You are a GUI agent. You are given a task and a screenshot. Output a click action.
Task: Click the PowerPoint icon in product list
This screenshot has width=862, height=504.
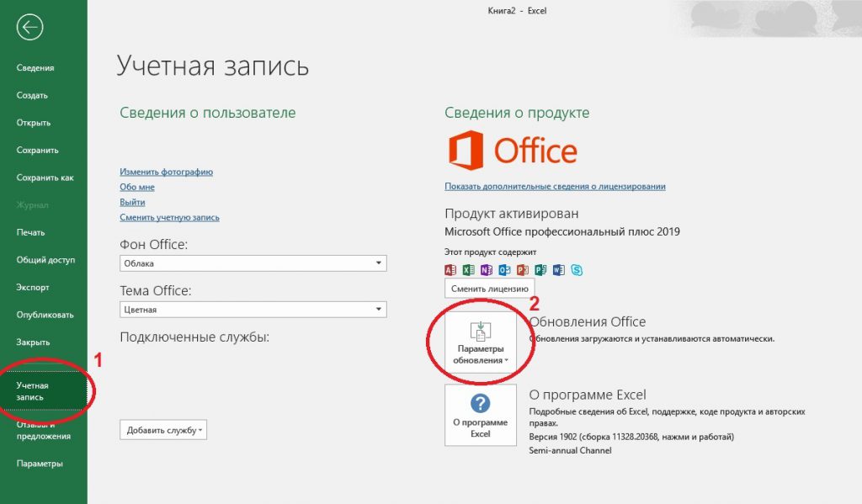[x=523, y=270]
